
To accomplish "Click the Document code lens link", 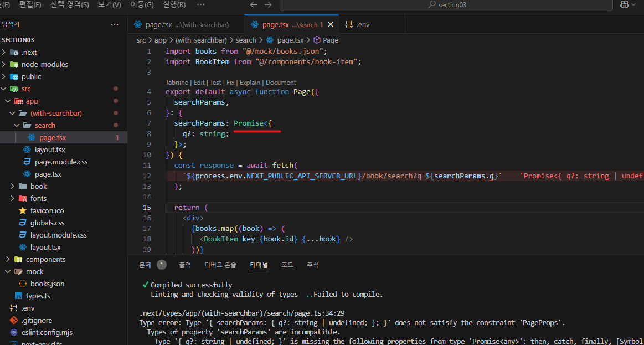I will tap(281, 83).
